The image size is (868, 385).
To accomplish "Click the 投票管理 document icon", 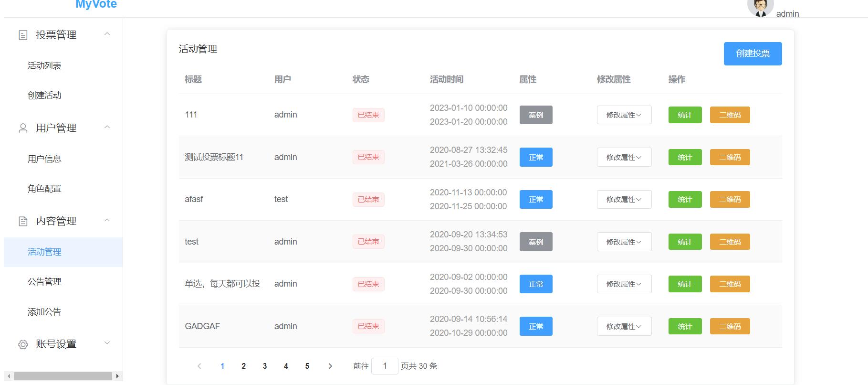I will coord(23,35).
